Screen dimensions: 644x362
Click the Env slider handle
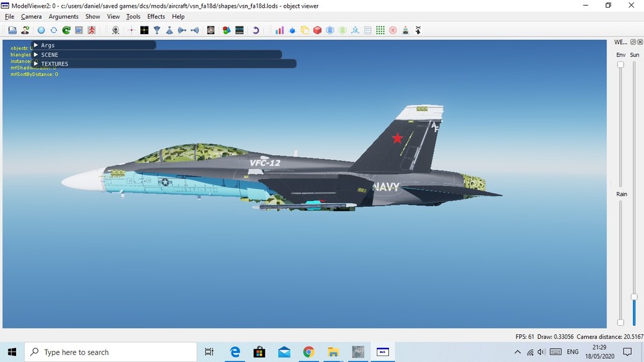coord(621,64)
